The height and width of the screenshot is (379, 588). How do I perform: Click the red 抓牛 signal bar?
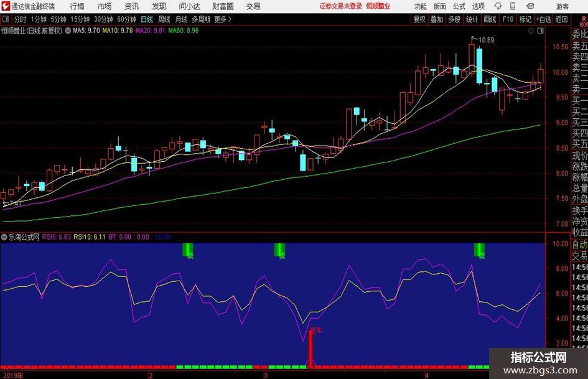pos(310,349)
